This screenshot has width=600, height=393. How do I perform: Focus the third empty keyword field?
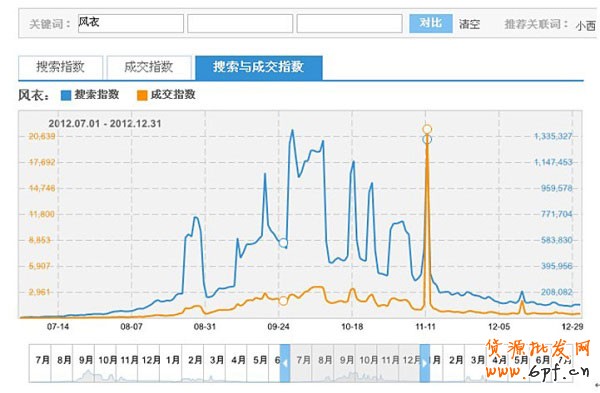349,23
